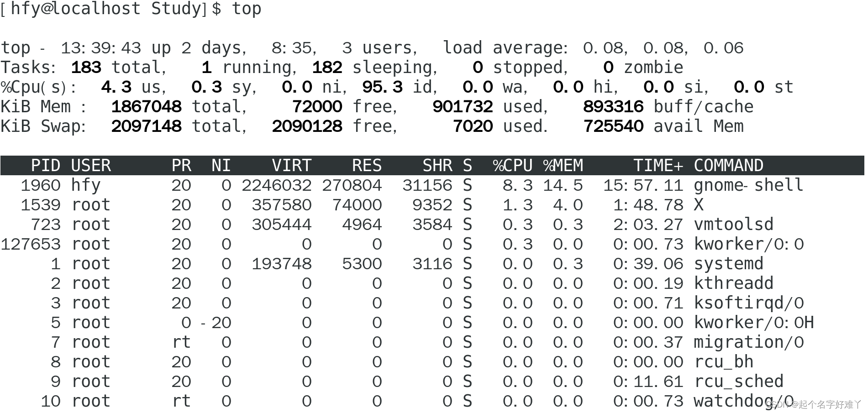Click the 725540 avail Mem value
868x413 pixels.
(613, 126)
